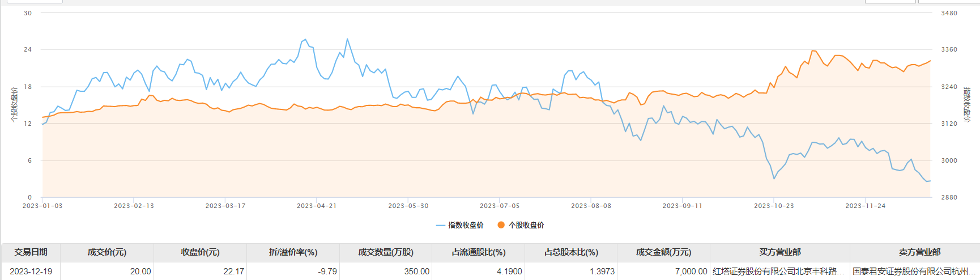Click the right axis value 3480
980x280 pixels.
click(949, 13)
